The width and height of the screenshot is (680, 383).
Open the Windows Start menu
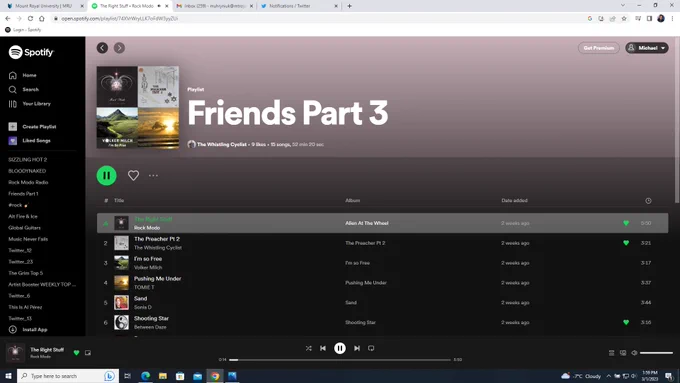click(x=8, y=376)
